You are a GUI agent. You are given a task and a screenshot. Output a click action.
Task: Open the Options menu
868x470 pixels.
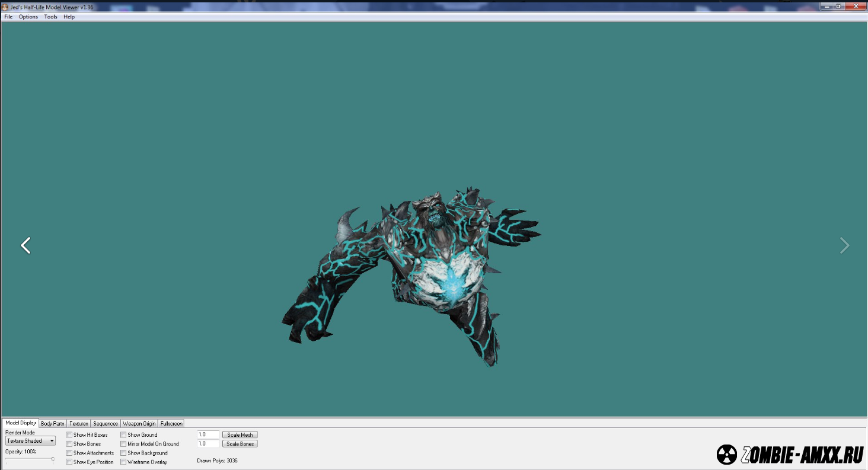point(28,17)
